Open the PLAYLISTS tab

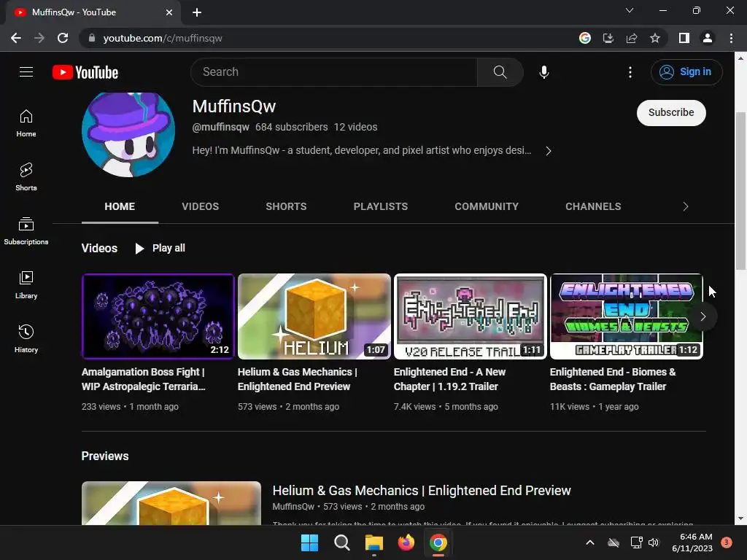point(381,206)
